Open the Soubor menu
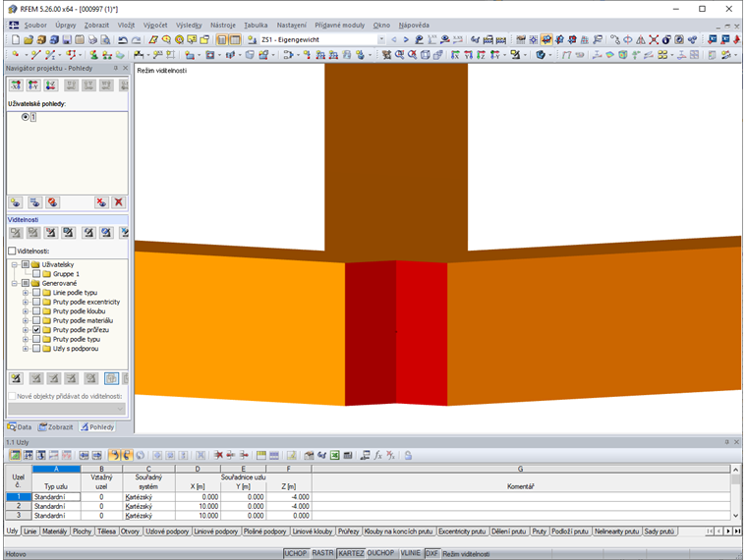747x560 pixels. (x=35, y=26)
